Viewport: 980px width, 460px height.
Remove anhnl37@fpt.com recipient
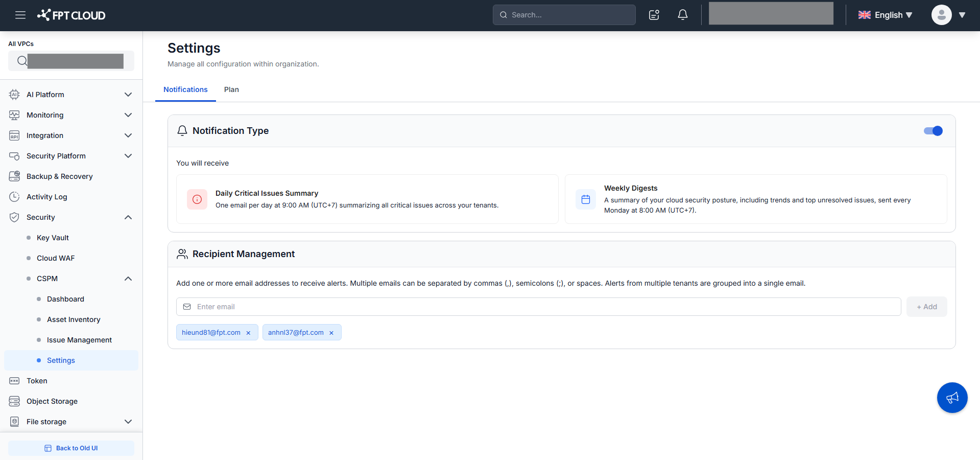click(331, 333)
